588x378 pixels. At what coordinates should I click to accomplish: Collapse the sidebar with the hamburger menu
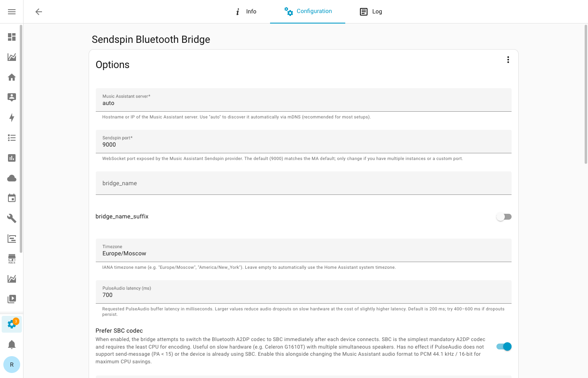11,11
